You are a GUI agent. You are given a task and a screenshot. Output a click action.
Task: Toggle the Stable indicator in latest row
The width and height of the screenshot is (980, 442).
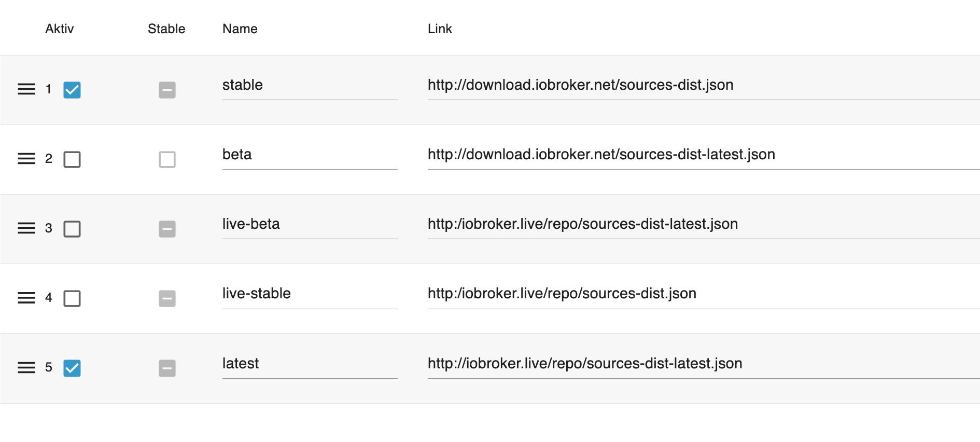(x=167, y=368)
